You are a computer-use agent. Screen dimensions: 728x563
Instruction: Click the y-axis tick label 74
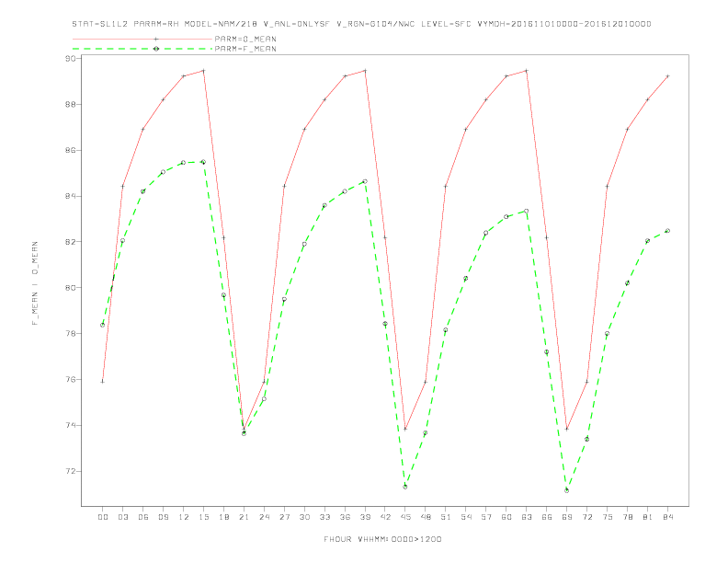pos(70,426)
